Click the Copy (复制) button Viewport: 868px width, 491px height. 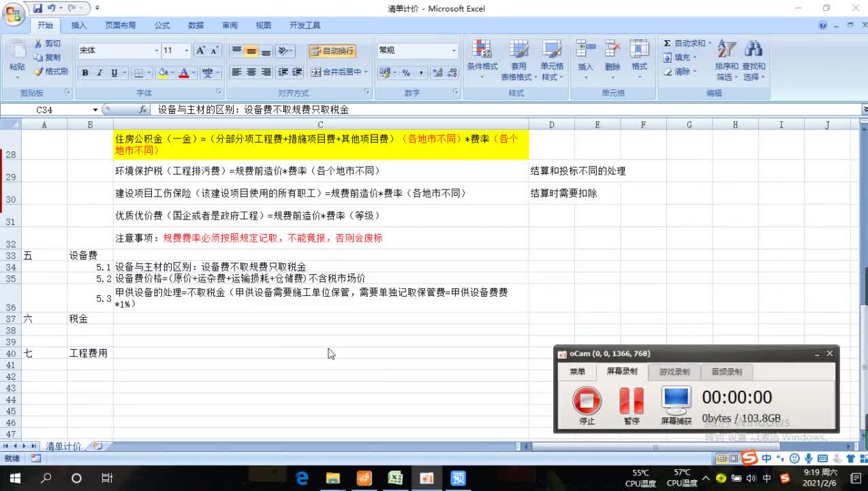(47, 57)
